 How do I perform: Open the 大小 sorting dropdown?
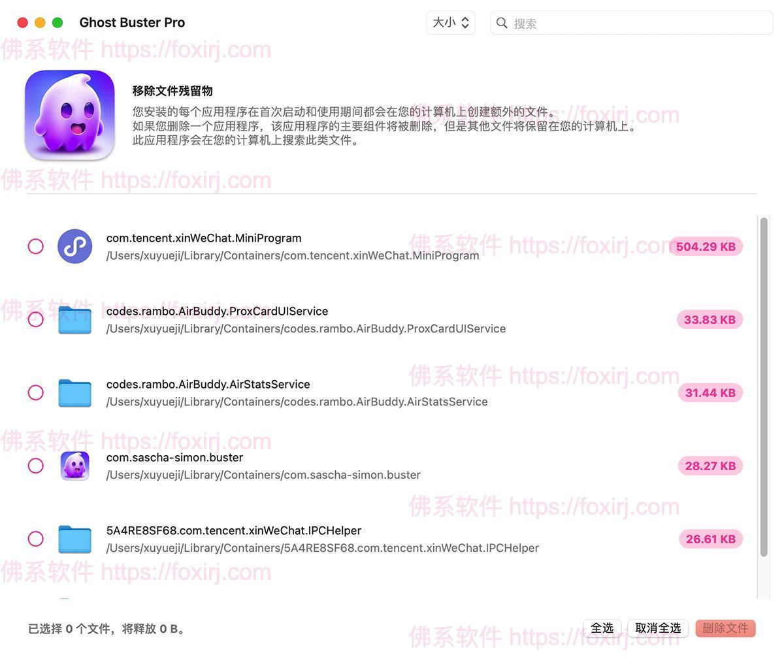pyautogui.click(x=450, y=22)
